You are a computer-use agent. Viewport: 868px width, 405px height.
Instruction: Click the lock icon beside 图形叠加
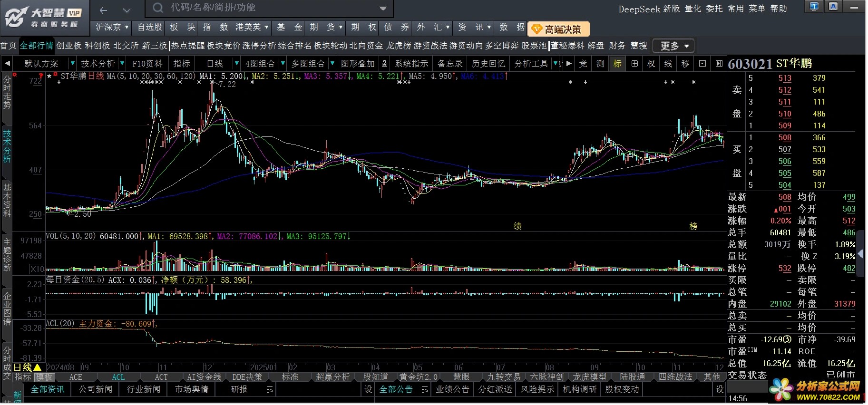pos(384,64)
